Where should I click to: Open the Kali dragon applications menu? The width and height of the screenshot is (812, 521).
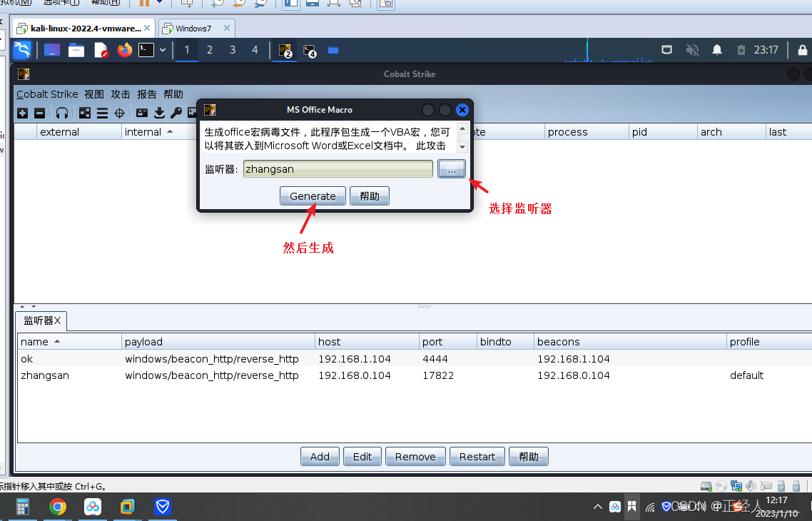tap(22, 50)
